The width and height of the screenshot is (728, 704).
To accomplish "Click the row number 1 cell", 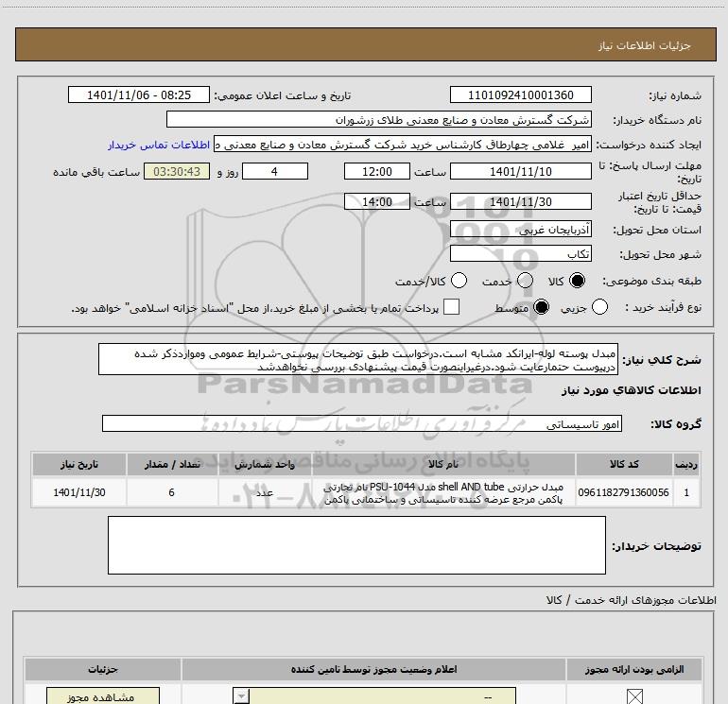I will [x=686, y=492].
